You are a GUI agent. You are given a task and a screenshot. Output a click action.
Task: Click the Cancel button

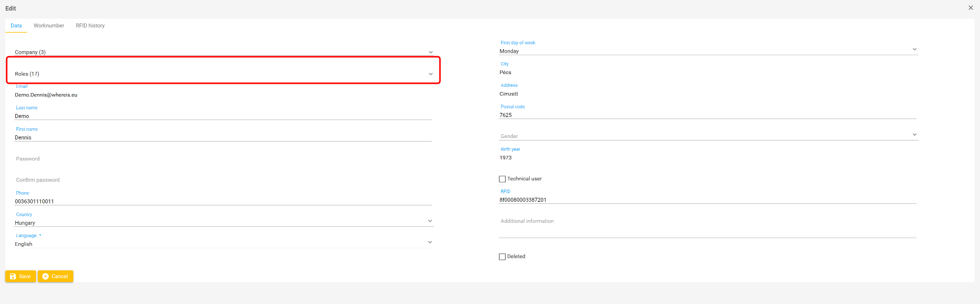55,276
